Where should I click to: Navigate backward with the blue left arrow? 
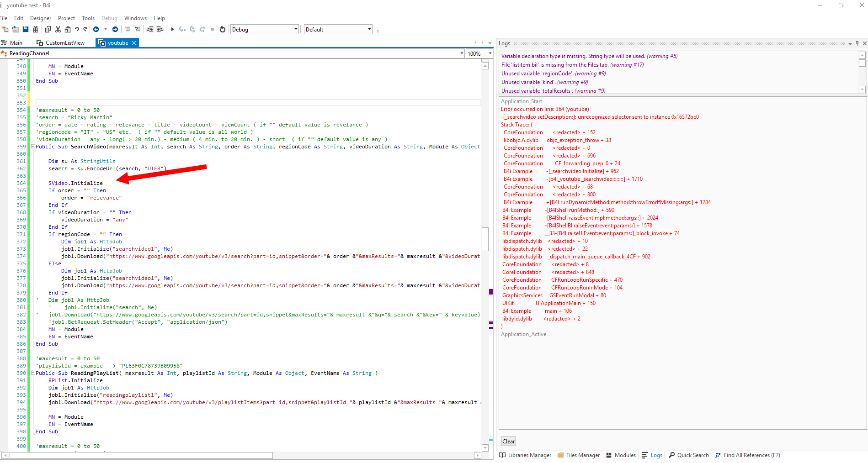96,29
